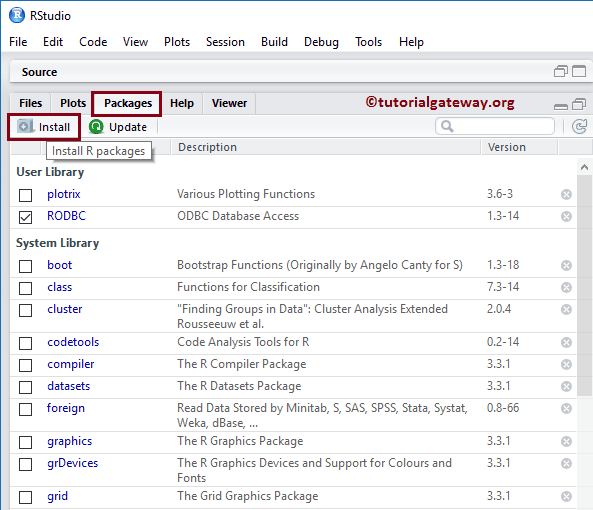The width and height of the screenshot is (593, 510).
Task: Check the grDevices package checkbox
Action: coord(25,464)
